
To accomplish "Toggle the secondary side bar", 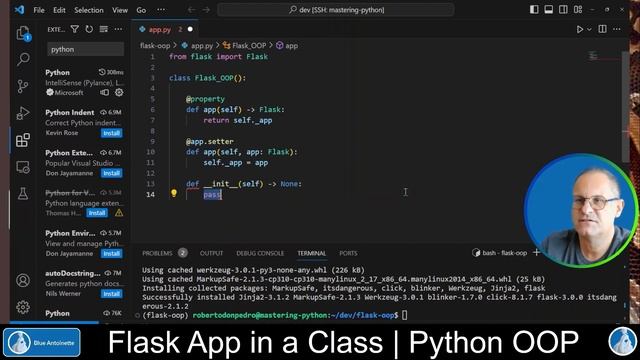I will pos(563,9).
